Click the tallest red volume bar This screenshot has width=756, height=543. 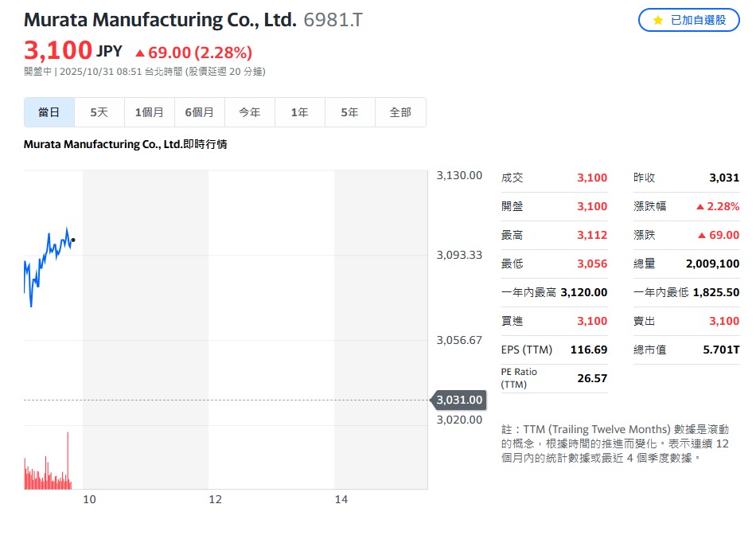(68, 460)
